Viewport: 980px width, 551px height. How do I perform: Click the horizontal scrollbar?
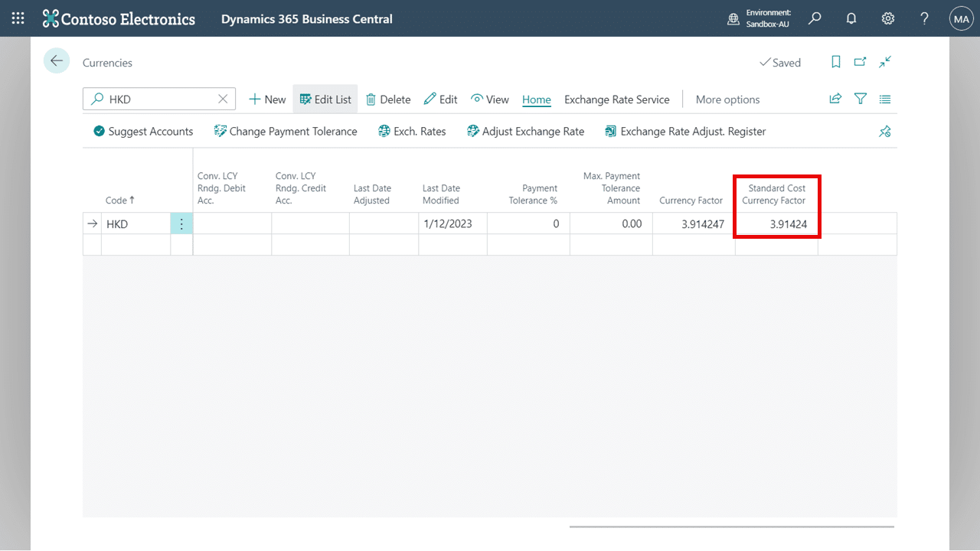[x=731, y=527]
